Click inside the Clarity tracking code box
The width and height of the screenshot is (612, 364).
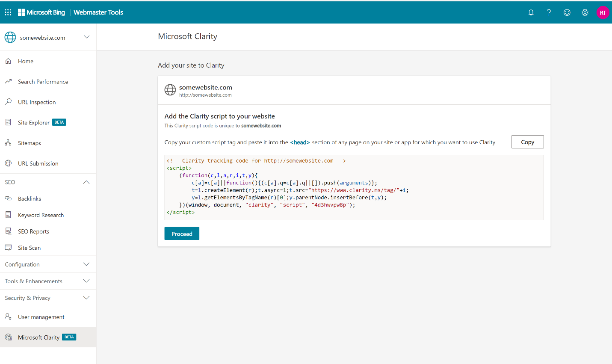coord(354,187)
